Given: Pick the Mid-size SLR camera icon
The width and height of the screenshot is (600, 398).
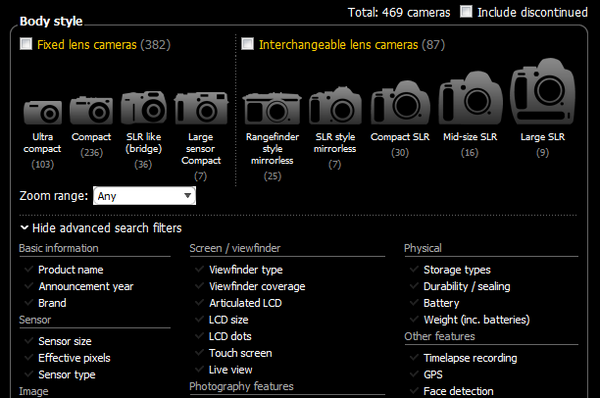Looking at the screenshot, I should click(470, 98).
